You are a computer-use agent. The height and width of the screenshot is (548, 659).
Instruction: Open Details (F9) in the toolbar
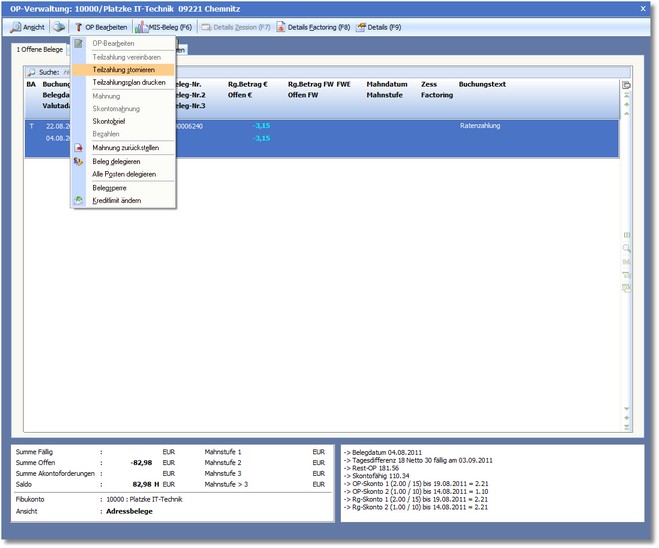coord(377,27)
